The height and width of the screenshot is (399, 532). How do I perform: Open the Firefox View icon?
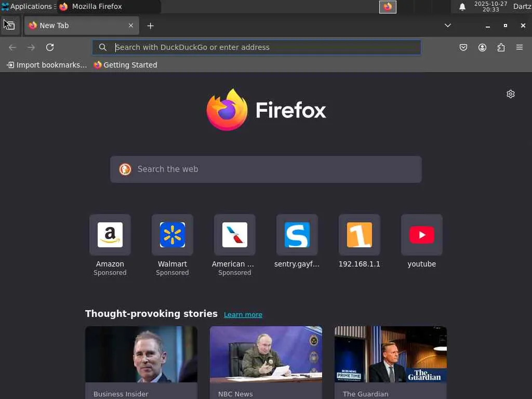click(x=10, y=25)
